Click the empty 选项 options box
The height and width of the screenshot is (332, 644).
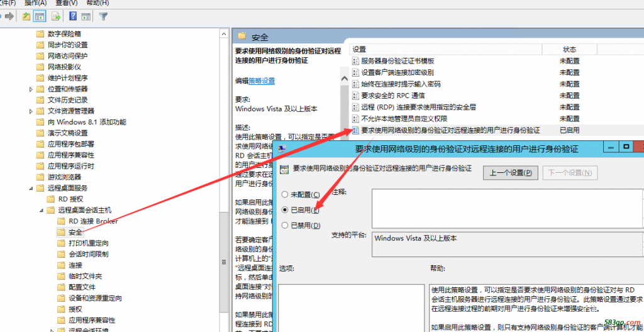tap(351, 307)
